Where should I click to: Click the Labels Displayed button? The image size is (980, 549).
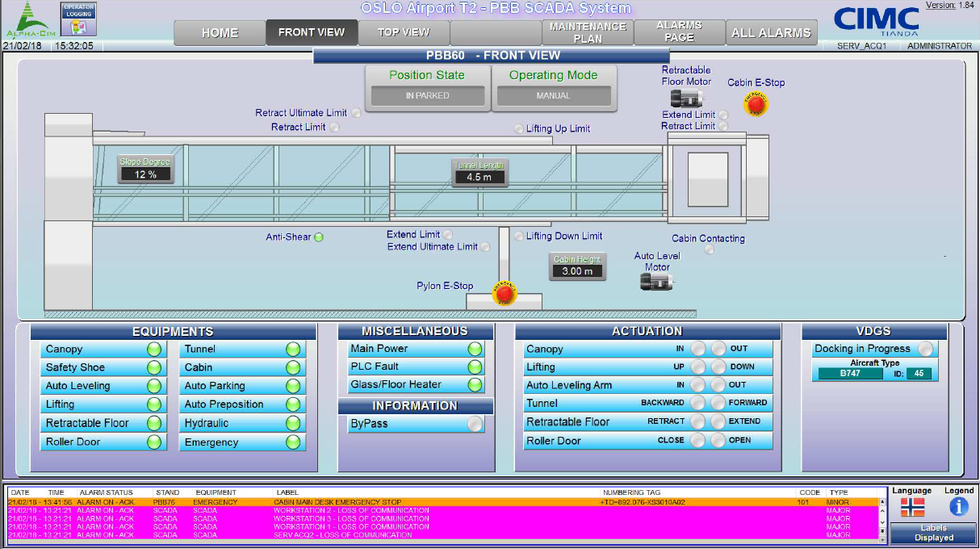[933, 533]
